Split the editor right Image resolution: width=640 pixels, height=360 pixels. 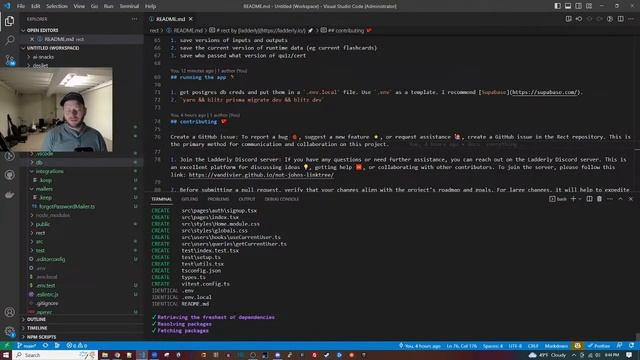coord(620,19)
